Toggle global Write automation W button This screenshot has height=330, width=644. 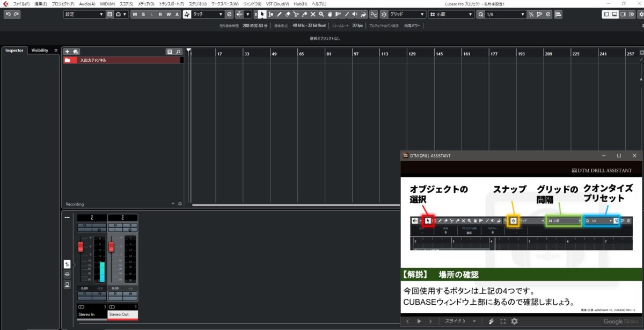(169, 15)
